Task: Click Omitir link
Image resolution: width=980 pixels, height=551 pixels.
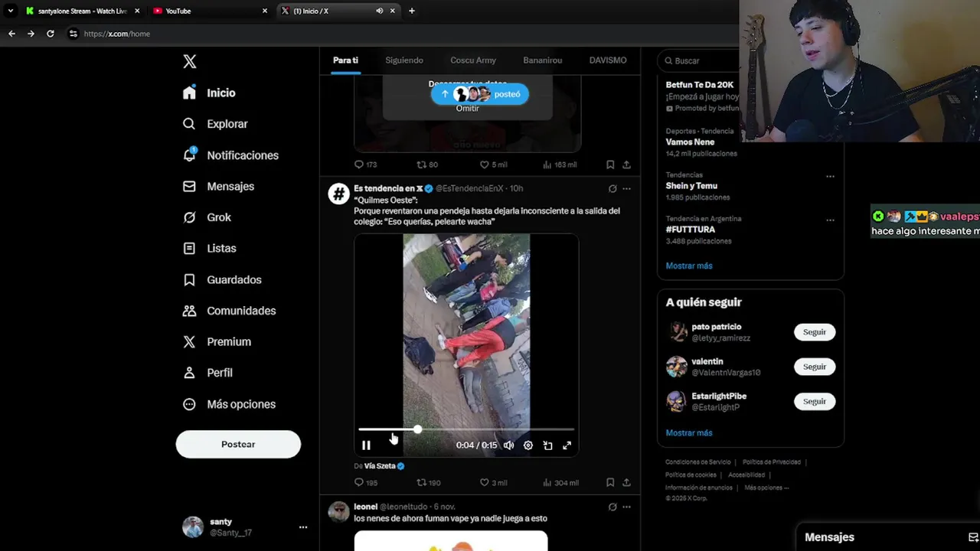Action: click(x=468, y=108)
